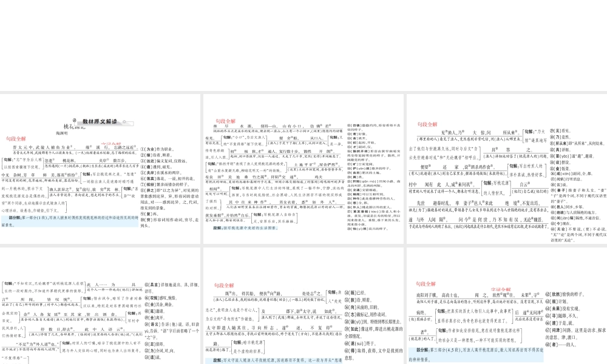Click the author name 陶渊明

pos(62,133)
